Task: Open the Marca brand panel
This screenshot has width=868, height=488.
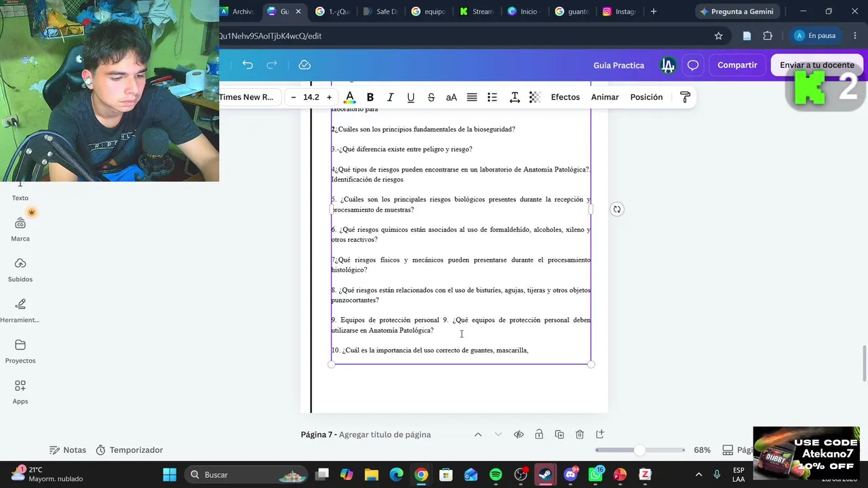Action: pos(20,229)
